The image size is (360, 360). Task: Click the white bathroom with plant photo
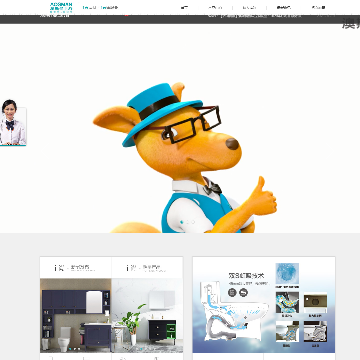point(147,316)
